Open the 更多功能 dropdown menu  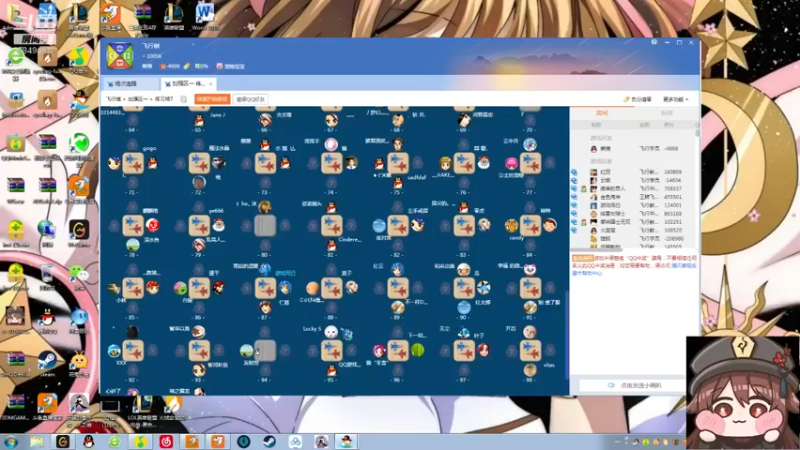point(676,99)
